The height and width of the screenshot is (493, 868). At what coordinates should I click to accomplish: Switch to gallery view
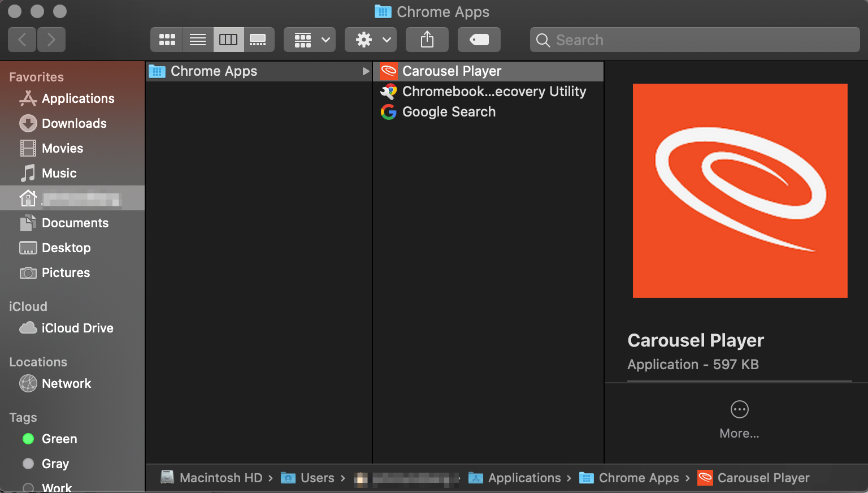pyautogui.click(x=259, y=40)
